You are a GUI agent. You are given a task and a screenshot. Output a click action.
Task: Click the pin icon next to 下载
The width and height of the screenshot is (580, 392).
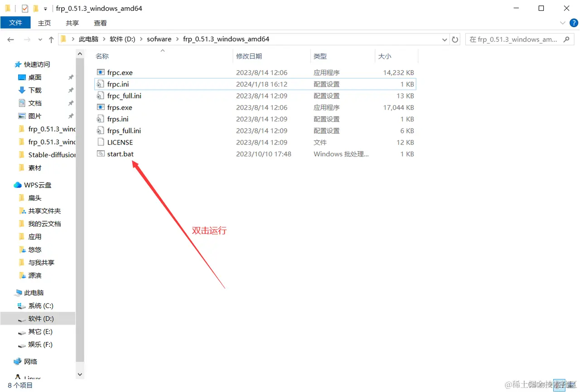click(71, 90)
